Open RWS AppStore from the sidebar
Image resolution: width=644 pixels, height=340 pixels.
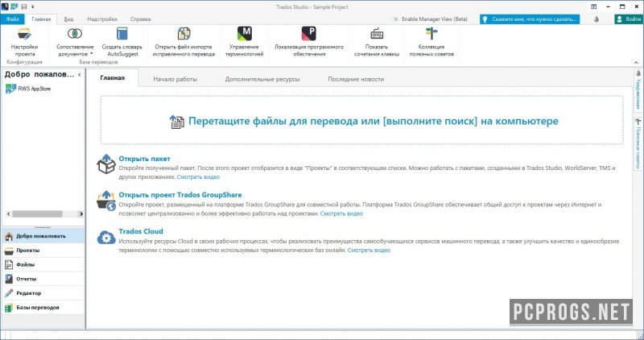click(33, 89)
